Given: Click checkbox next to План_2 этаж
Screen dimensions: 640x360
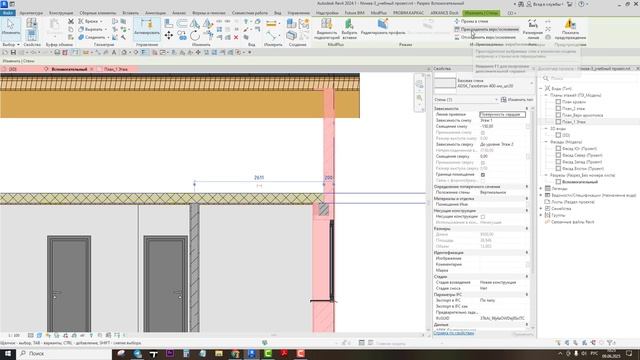Looking at the screenshot, I should pyautogui.click(x=558, y=109).
